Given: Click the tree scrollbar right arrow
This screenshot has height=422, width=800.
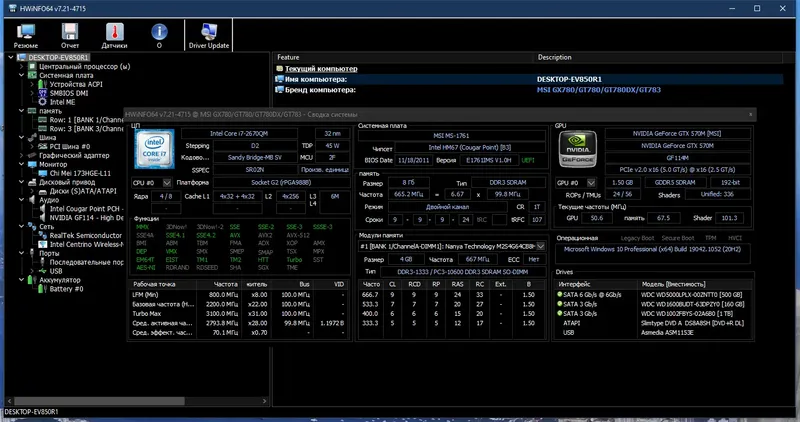Looking at the screenshot, I should (264, 401).
